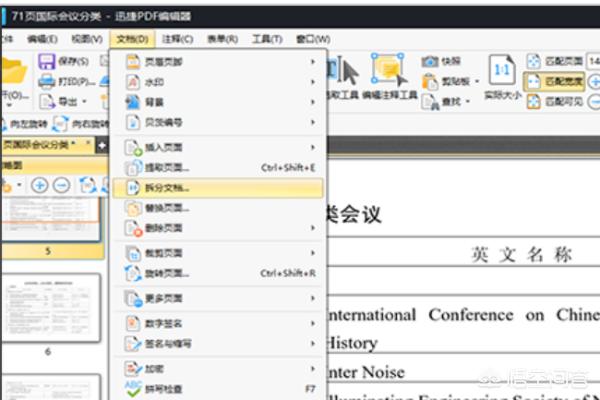The width and height of the screenshot is (600, 400).
Task: Choose 拆分文档 from the document menu
Action: point(218,188)
